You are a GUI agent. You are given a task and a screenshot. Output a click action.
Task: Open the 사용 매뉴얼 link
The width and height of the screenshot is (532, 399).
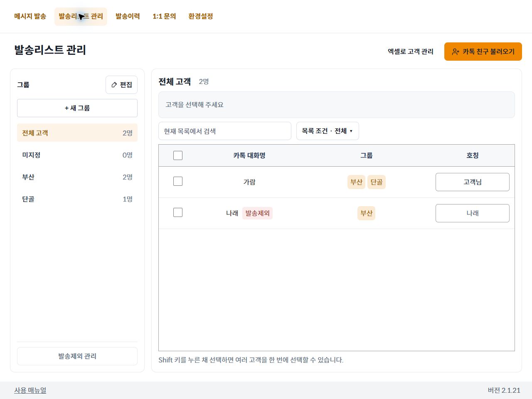click(30, 390)
